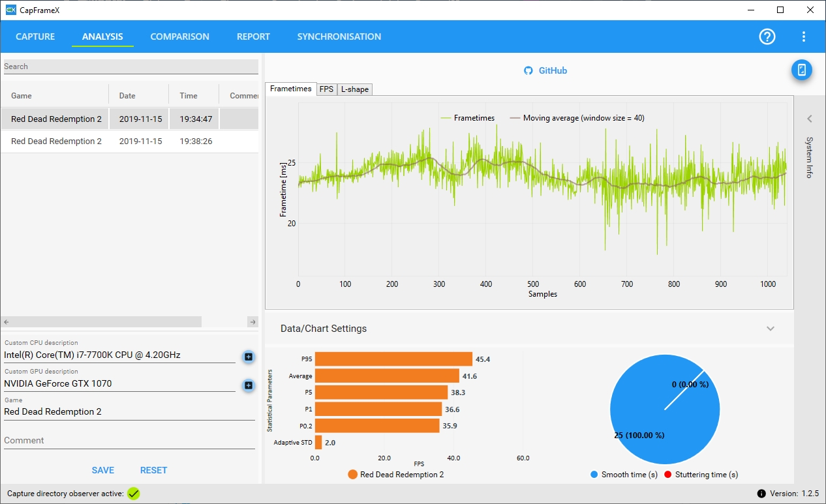Switch to the L-shape chart tab

pyautogui.click(x=355, y=90)
